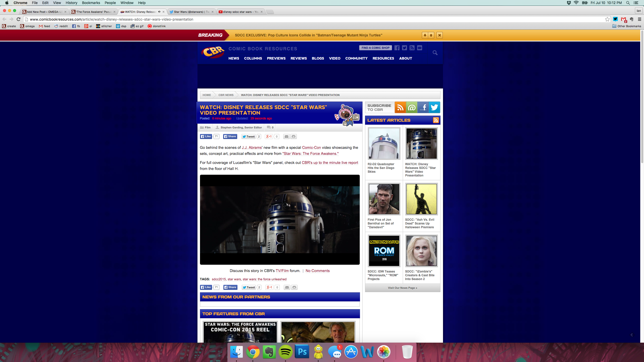Open the COLUMNS nav item
This screenshot has width=644, height=362.
253,58
